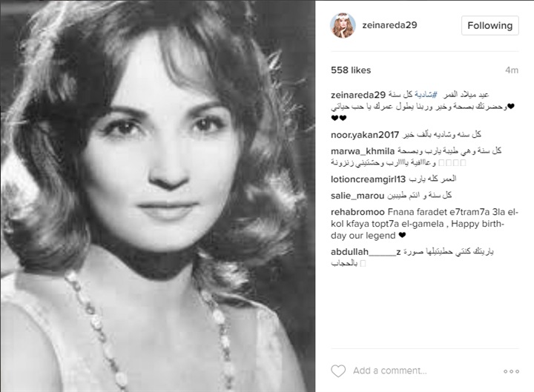Open the blue Arabic hashtag in the caption

click(426, 95)
